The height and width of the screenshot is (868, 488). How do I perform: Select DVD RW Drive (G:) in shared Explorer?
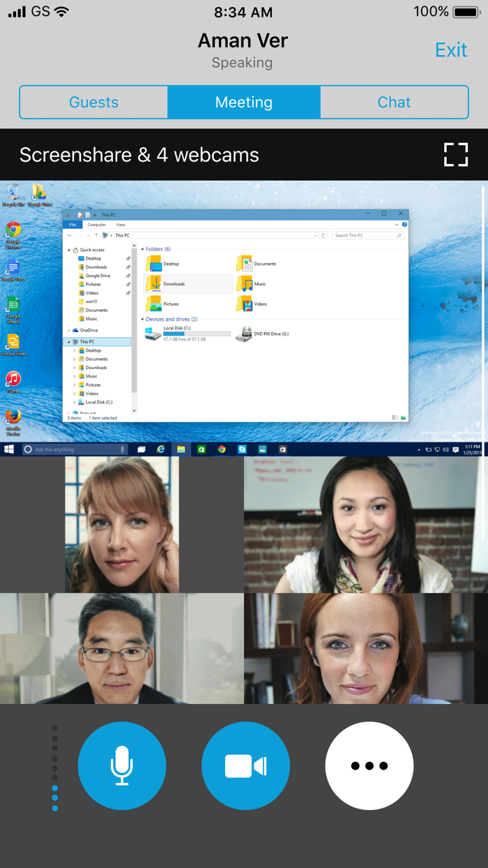pos(263,334)
